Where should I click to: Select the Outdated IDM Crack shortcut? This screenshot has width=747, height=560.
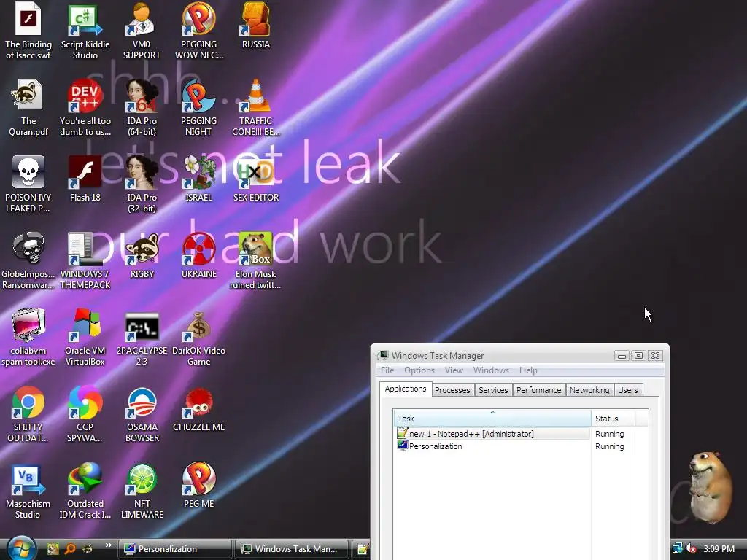(85, 491)
